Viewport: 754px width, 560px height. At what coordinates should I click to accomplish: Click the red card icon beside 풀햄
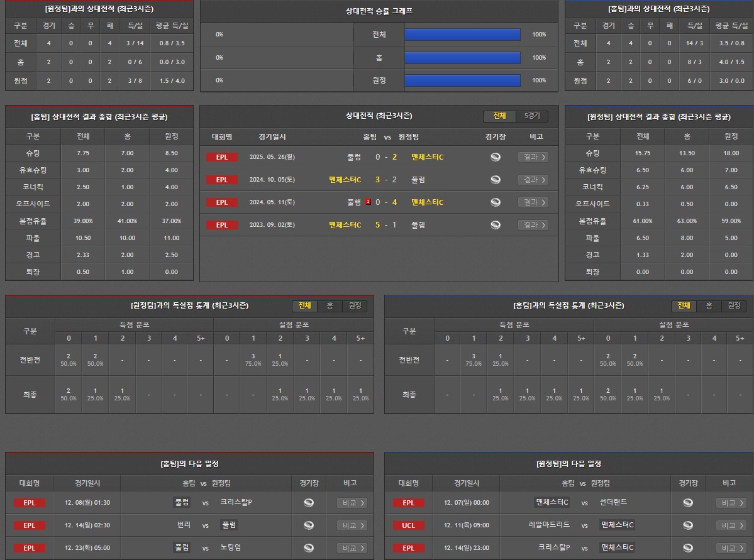368,202
